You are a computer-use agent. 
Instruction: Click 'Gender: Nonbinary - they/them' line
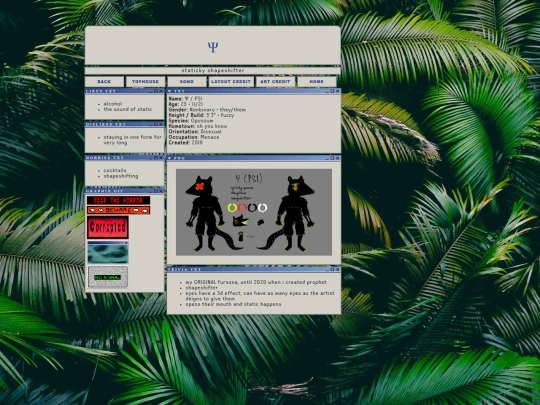(x=207, y=110)
